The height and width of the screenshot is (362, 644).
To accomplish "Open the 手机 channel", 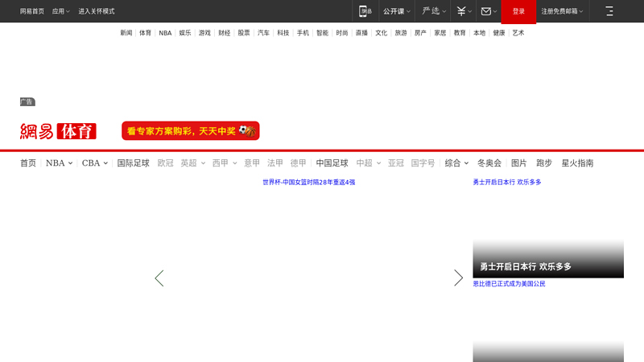I will 303,33.
